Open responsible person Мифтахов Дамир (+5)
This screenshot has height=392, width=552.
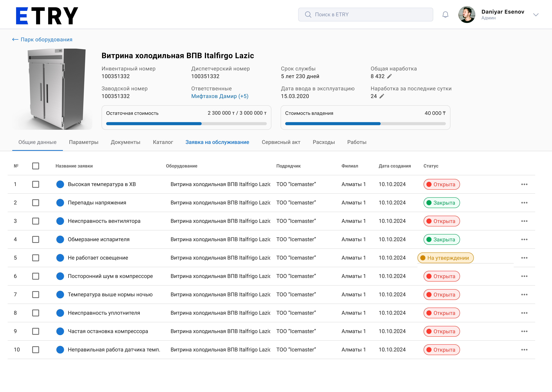219,96
